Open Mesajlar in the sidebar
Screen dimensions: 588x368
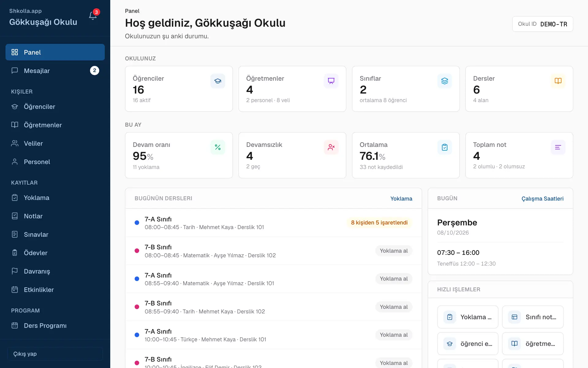[55, 71]
